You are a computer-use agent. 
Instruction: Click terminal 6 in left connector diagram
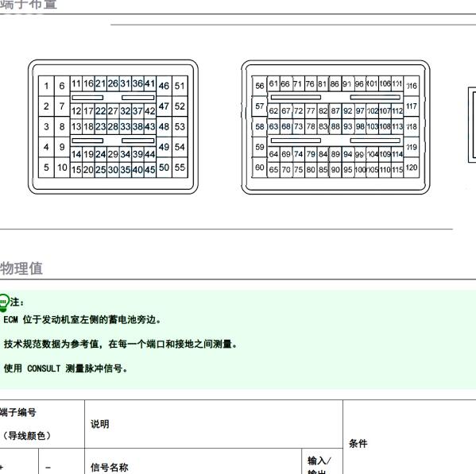tap(62, 86)
